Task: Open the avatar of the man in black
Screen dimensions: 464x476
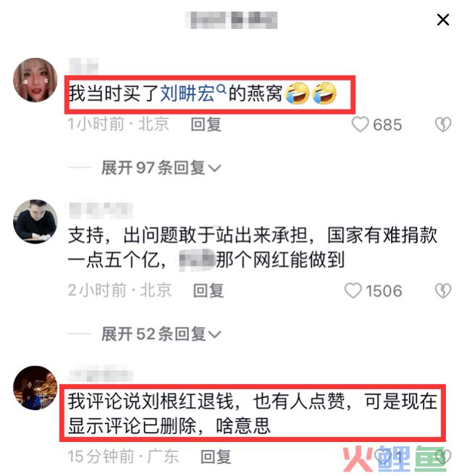Action: 35,222
